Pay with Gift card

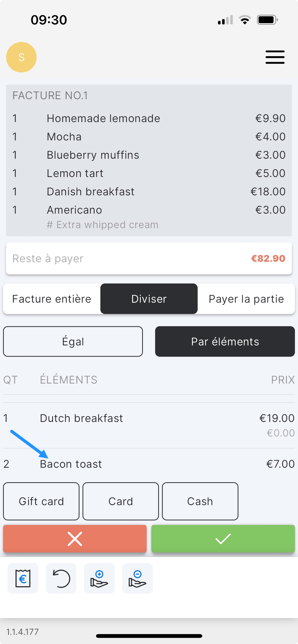pyautogui.click(x=41, y=501)
